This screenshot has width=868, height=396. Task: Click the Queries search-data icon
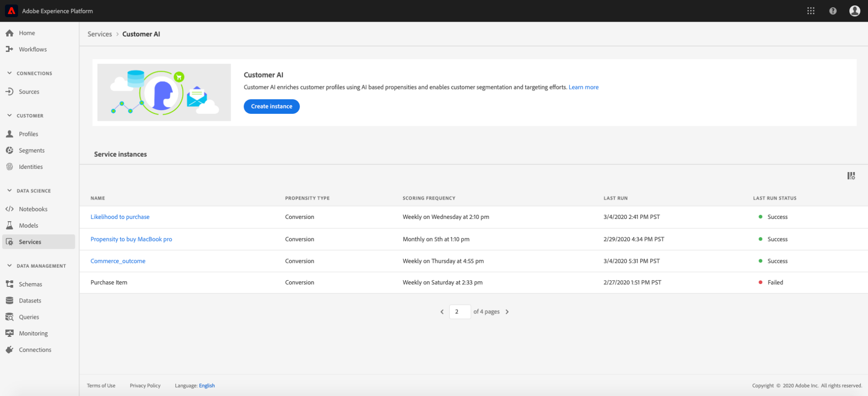click(x=9, y=317)
